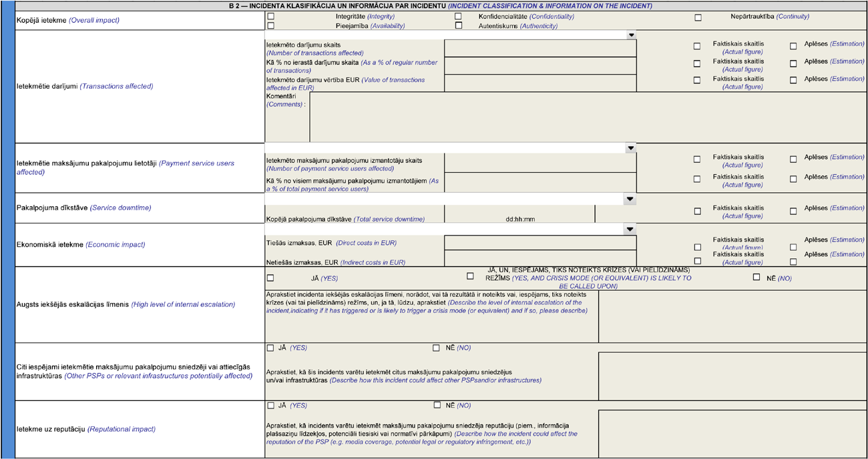Viewport: 868px width, 459px height.
Task: Check NĒ (NO) for high internal escalation
Action: [x=756, y=277]
